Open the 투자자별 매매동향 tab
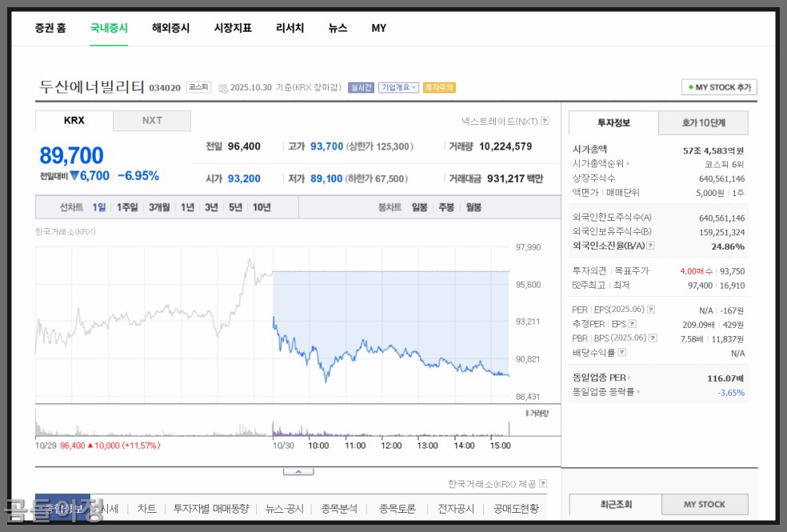Viewport: 787px width, 532px height. coord(211,509)
